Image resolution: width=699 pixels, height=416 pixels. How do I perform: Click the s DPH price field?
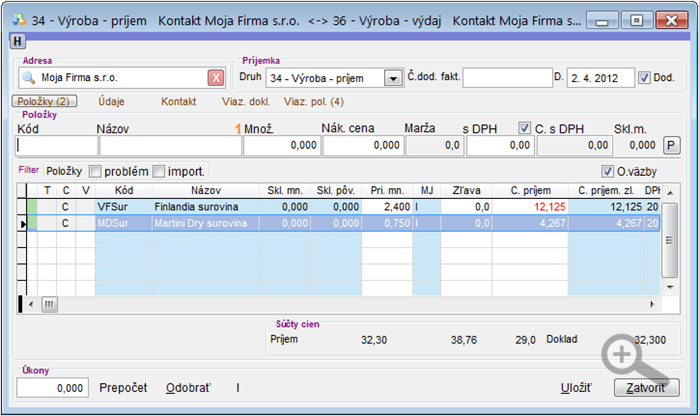click(x=500, y=146)
